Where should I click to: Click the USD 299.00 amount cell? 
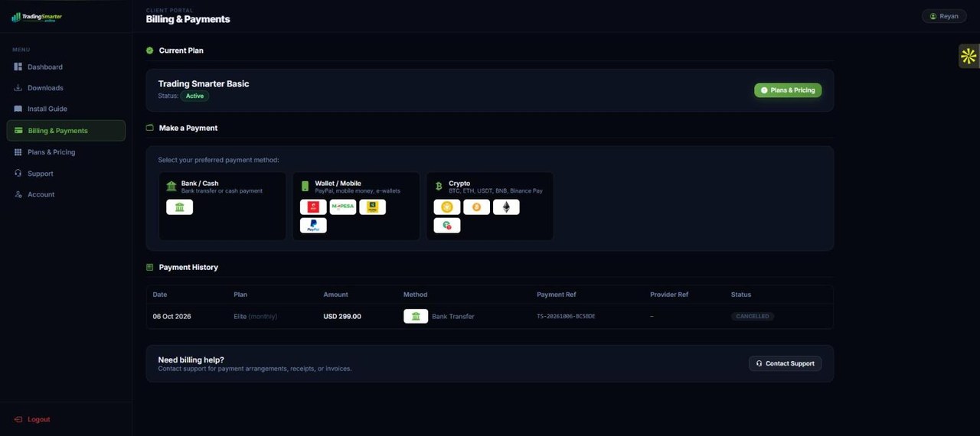[x=342, y=317]
